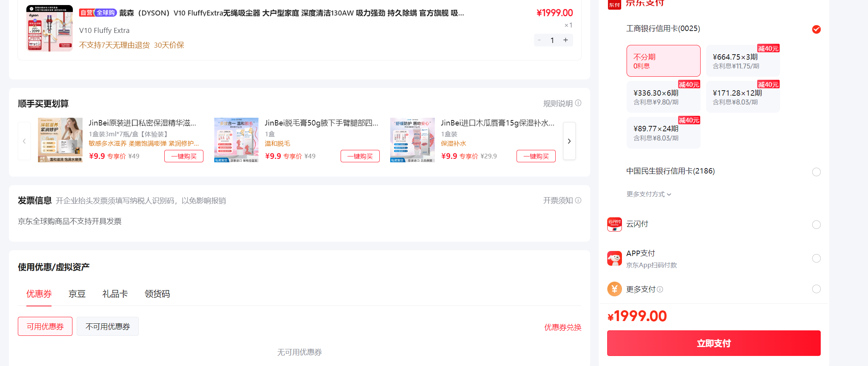Image resolution: width=868 pixels, height=366 pixels.
Task: Expand 更多支付方式 dropdown
Action: coord(649,194)
